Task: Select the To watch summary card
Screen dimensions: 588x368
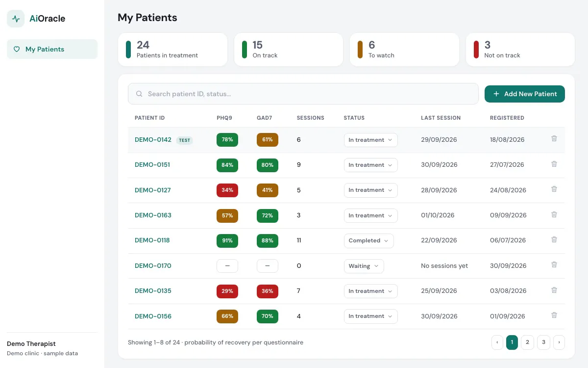Action: (404, 50)
